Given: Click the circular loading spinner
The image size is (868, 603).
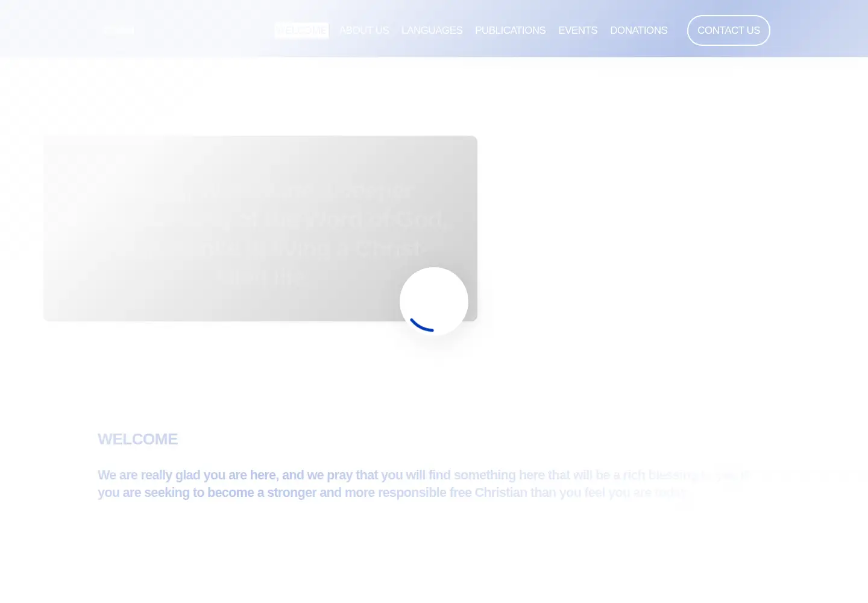Looking at the screenshot, I should pyautogui.click(x=434, y=301).
